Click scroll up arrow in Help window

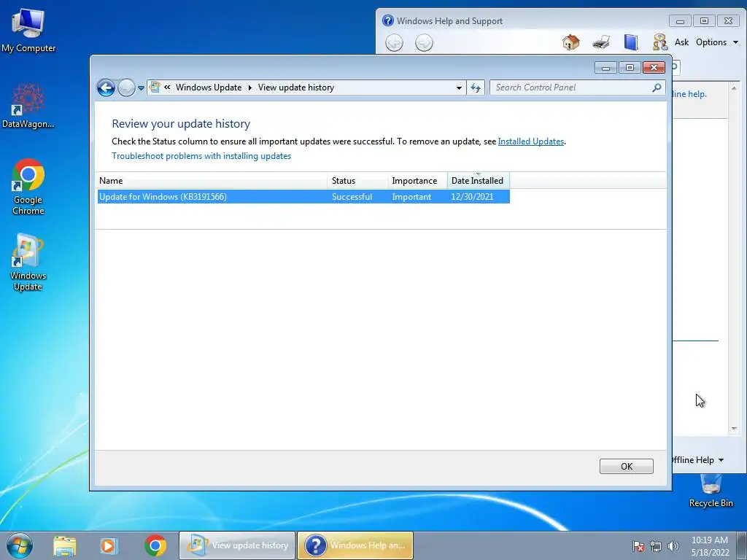coord(734,88)
